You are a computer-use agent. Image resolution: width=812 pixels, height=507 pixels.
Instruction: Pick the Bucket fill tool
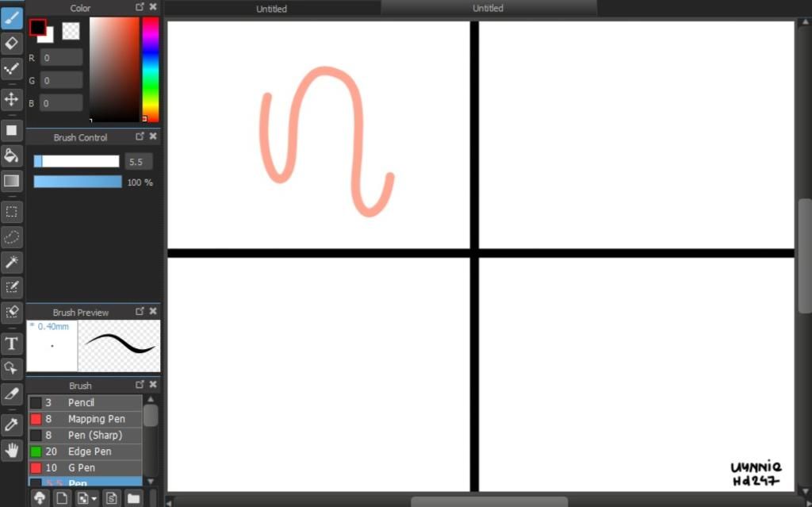click(11, 156)
